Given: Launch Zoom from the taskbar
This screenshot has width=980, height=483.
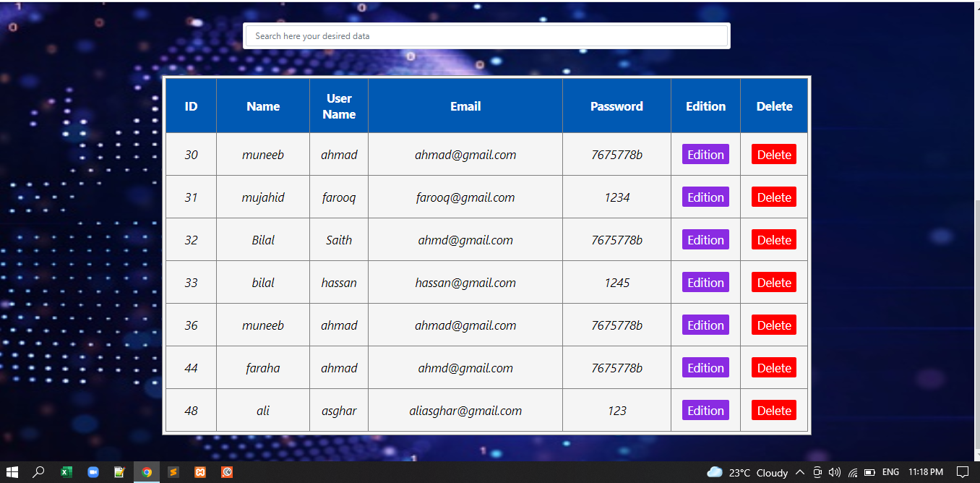Looking at the screenshot, I should click(93, 472).
